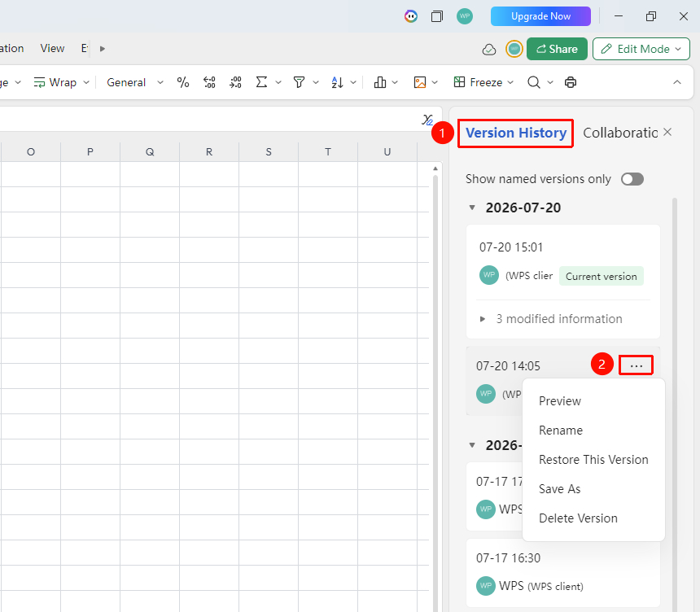Click the percent style icon

(x=182, y=82)
